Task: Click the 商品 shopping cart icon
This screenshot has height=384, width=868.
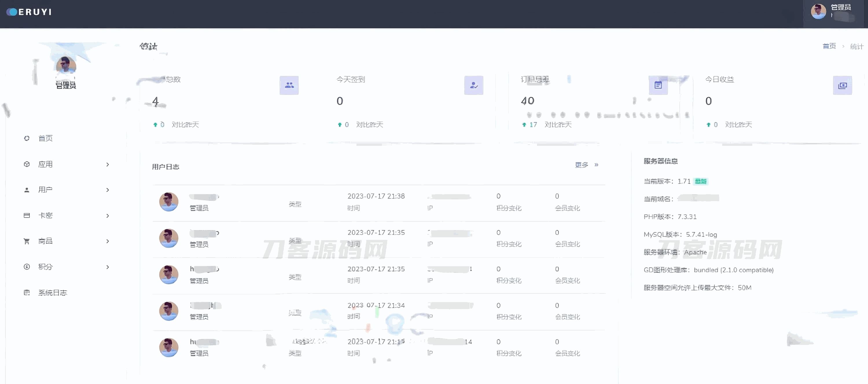Action: pyautogui.click(x=27, y=241)
